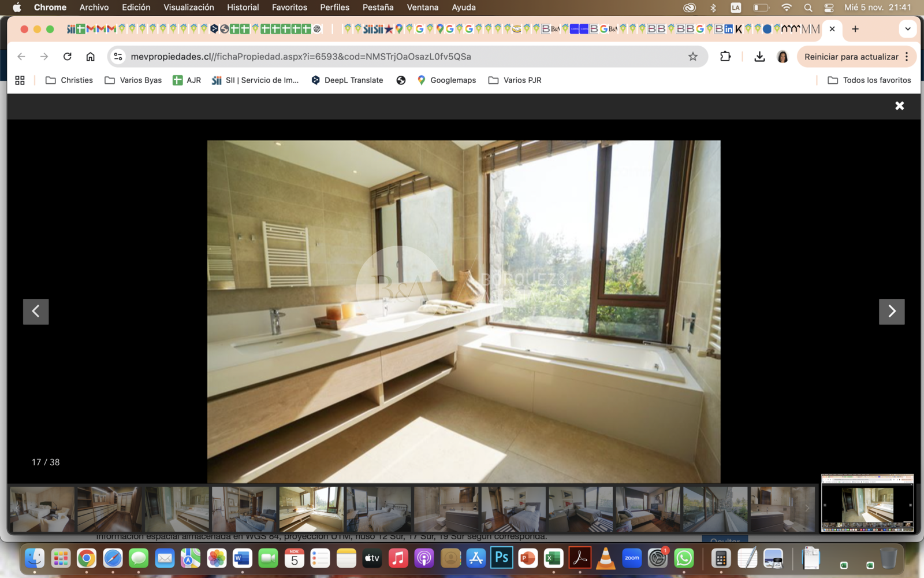Viewport: 924px width, 578px height.
Task: Open the Googlemaps bookmark
Action: click(446, 80)
